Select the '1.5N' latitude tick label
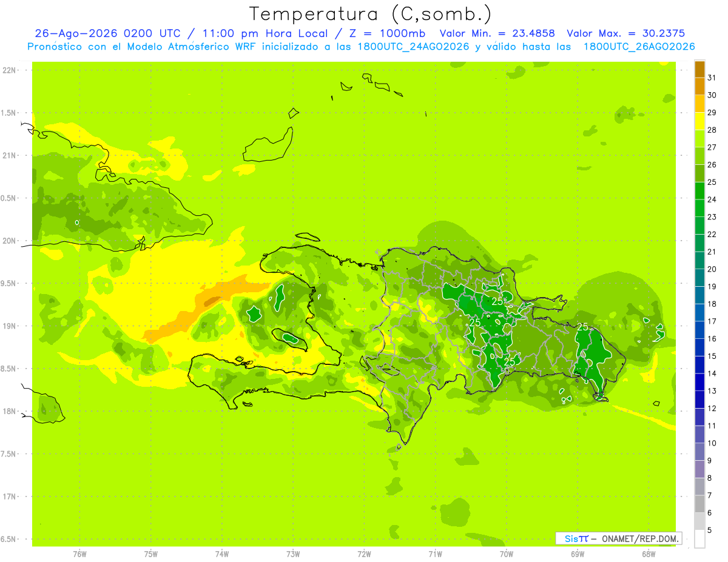728x562 pixels. point(9,113)
